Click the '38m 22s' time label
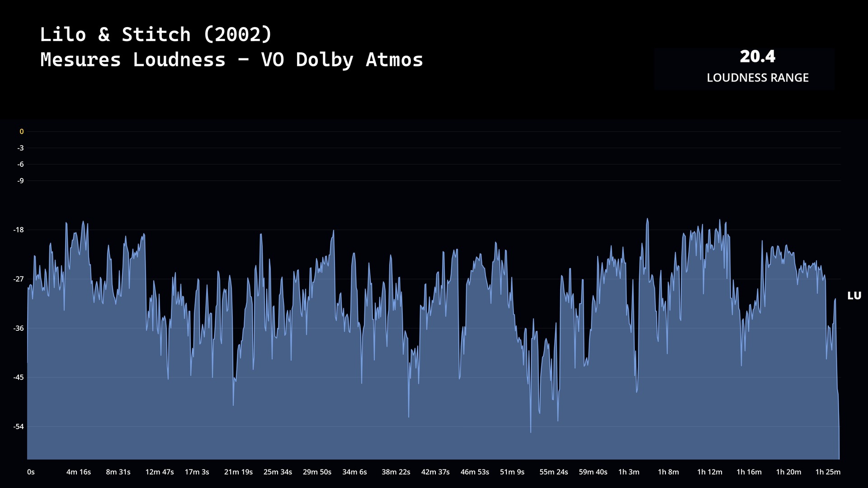The width and height of the screenshot is (868, 488). pyautogui.click(x=396, y=472)
